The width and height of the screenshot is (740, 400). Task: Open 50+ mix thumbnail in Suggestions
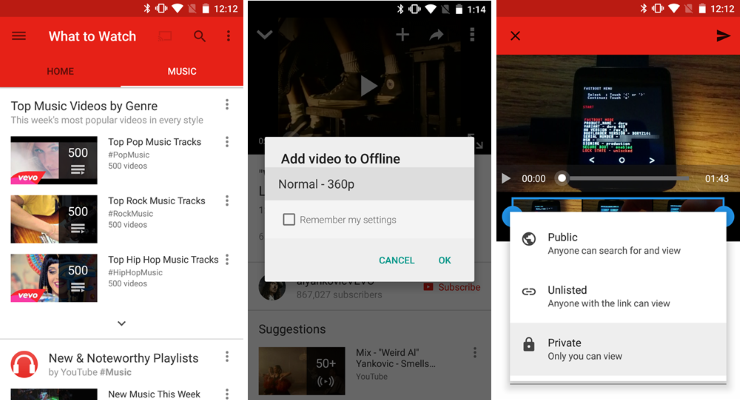302,371
